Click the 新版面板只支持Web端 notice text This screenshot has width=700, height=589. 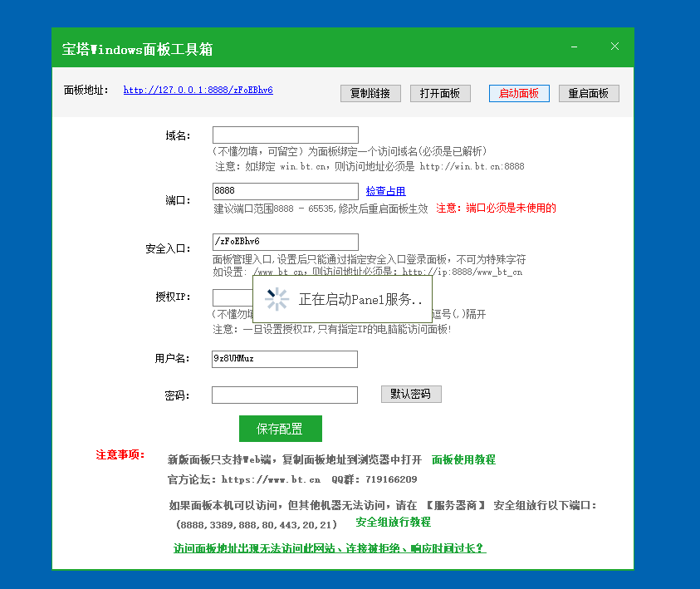294,459
